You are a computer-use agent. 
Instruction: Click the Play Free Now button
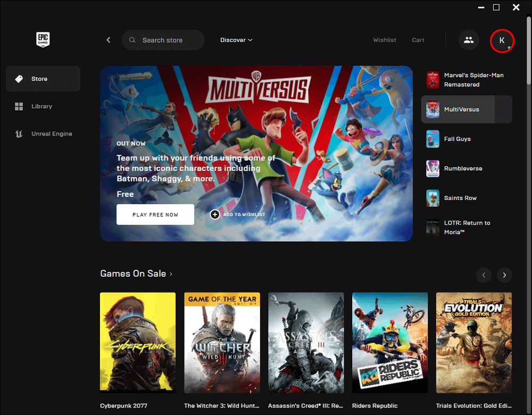(x=155, y=214)
